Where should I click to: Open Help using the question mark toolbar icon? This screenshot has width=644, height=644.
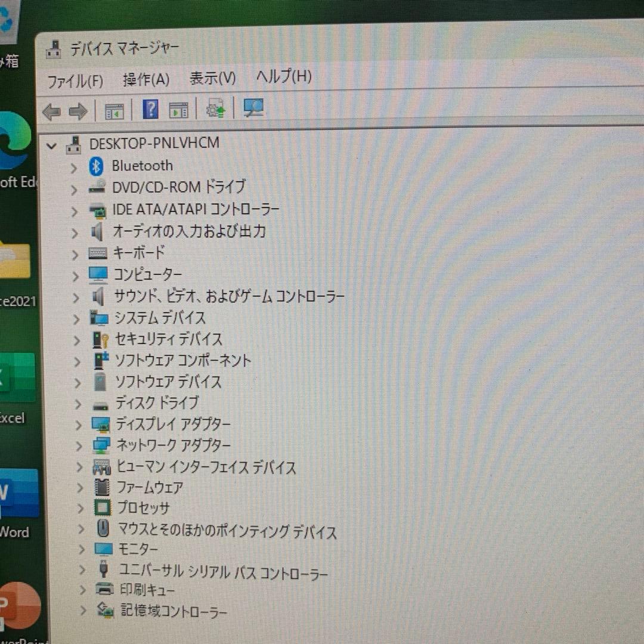(x=150, y=109)
